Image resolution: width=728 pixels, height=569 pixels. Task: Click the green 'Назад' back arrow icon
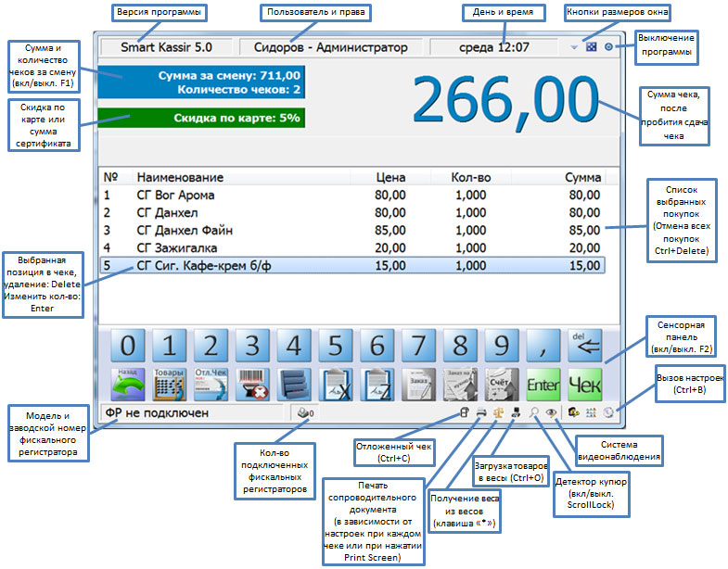pos(130,383)
